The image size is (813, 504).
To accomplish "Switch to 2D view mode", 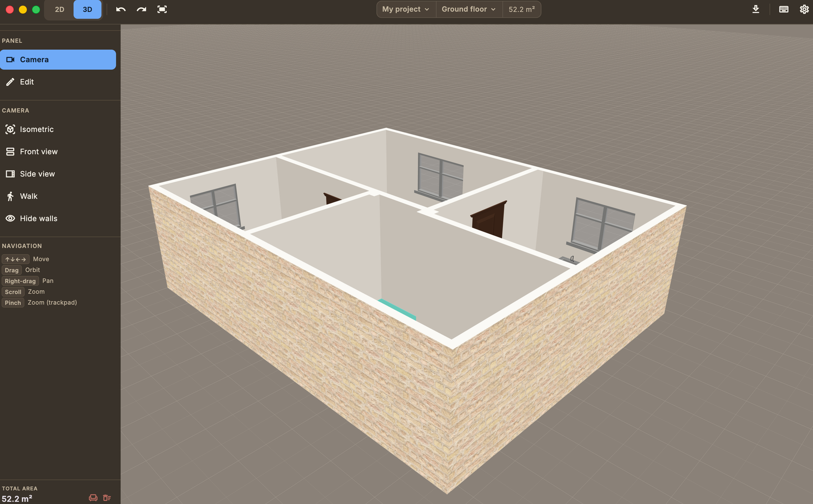I will click(x=59, y=10).
